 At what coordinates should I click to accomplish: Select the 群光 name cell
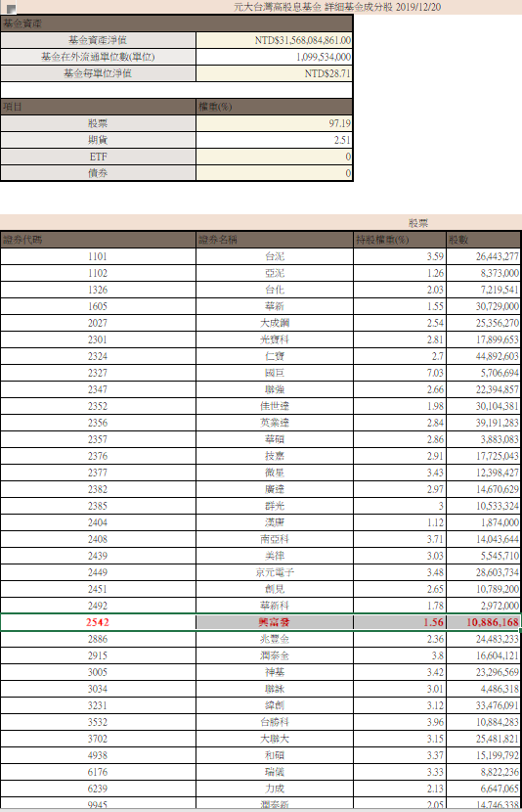click(x=275, y=506)
